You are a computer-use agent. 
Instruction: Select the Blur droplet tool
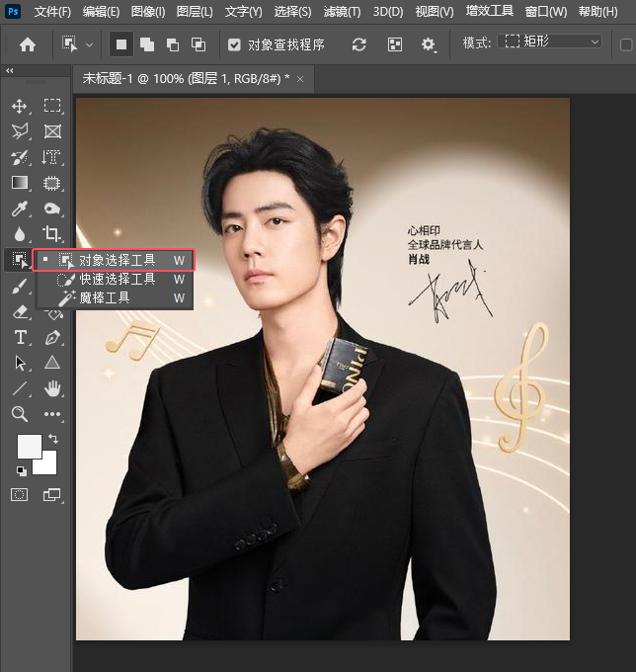tap(20, 234)
